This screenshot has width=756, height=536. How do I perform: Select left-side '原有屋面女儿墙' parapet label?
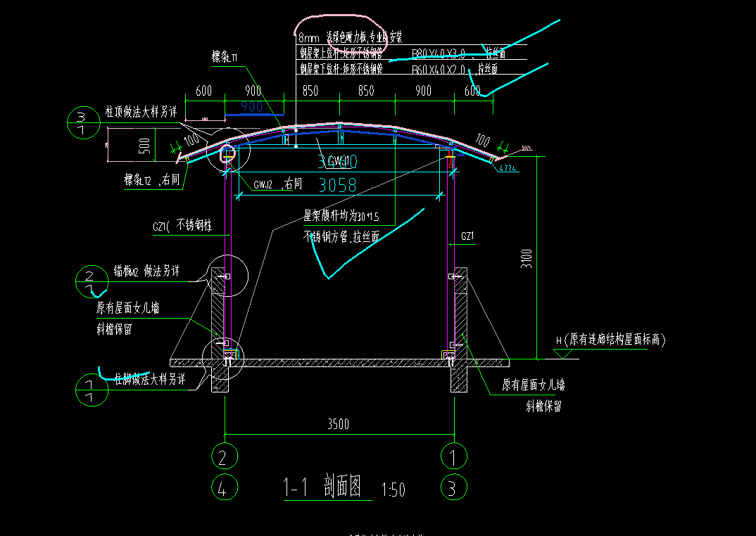pos(128,307)
